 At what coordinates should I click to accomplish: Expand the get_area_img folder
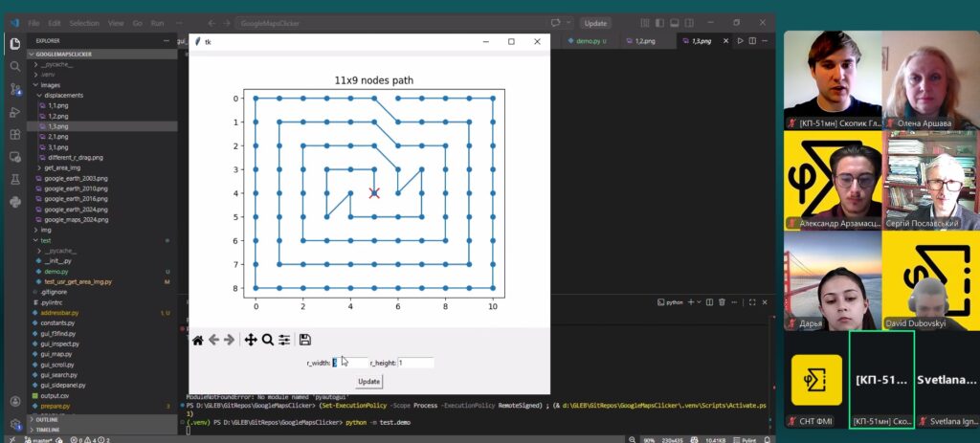pos(62,168)
